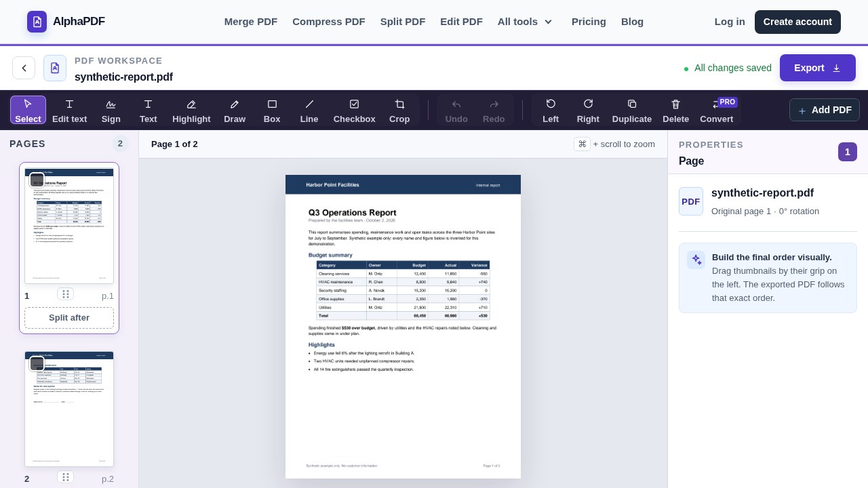Click the Create account button

[797, 22]
